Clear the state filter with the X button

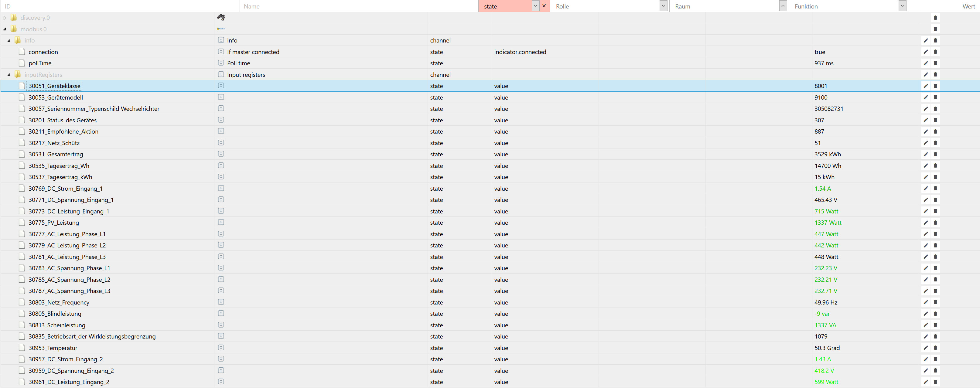coord(545,6)
